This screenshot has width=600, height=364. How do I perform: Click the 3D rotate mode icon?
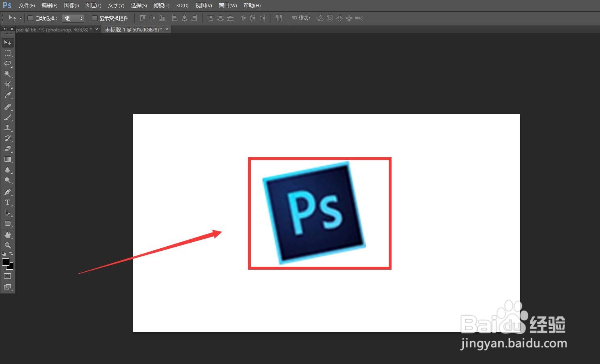320,18
